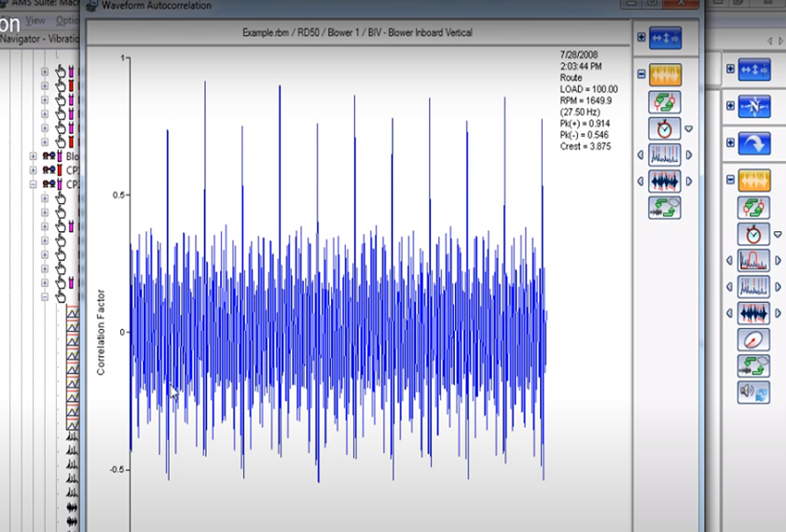Screen dimensions: 786x532
Task: Expand cursor/scale group in Autocorrelation toolbar
Action: tap(641, 37)
